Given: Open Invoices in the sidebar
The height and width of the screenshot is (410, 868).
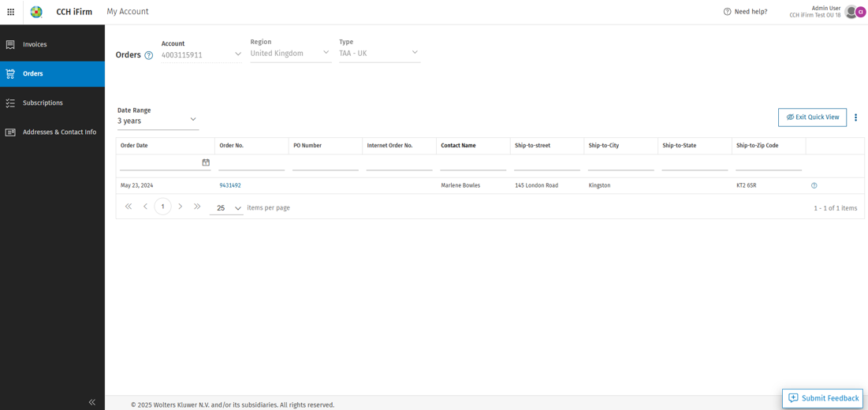Looking at the screenshot, I should pyautogui.click(x=52, y=45).
